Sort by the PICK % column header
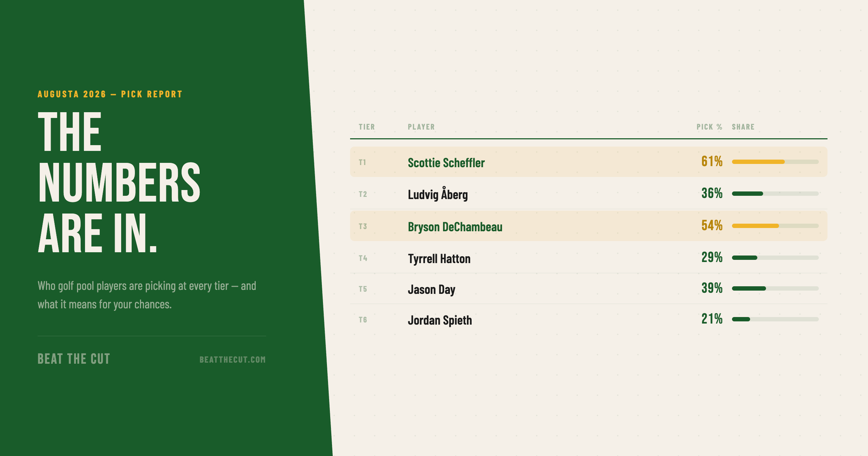Screen dimensions: 868x456 pos(709,127)
